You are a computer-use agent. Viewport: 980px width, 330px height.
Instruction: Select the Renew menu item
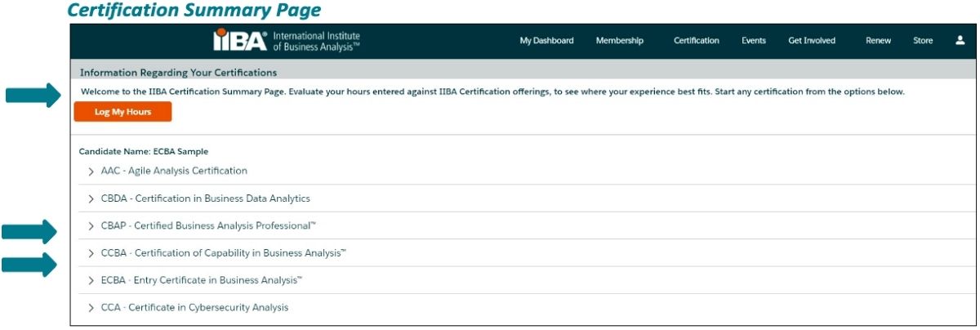point(878,41)
